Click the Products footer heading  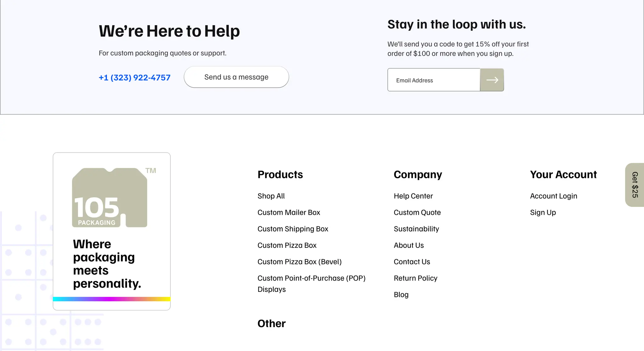280,175
